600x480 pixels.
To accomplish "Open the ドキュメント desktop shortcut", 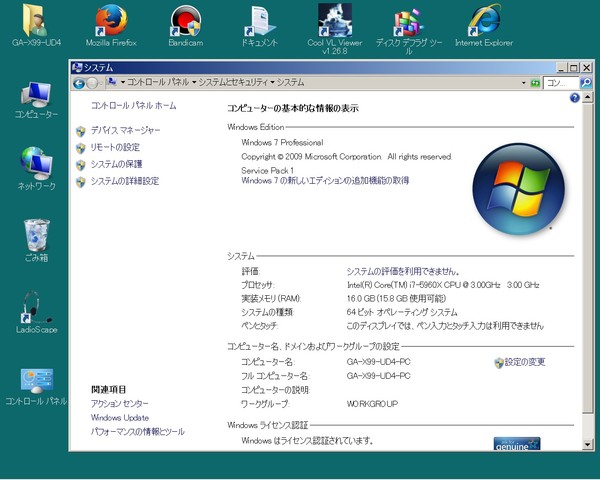I will point(259,25).
